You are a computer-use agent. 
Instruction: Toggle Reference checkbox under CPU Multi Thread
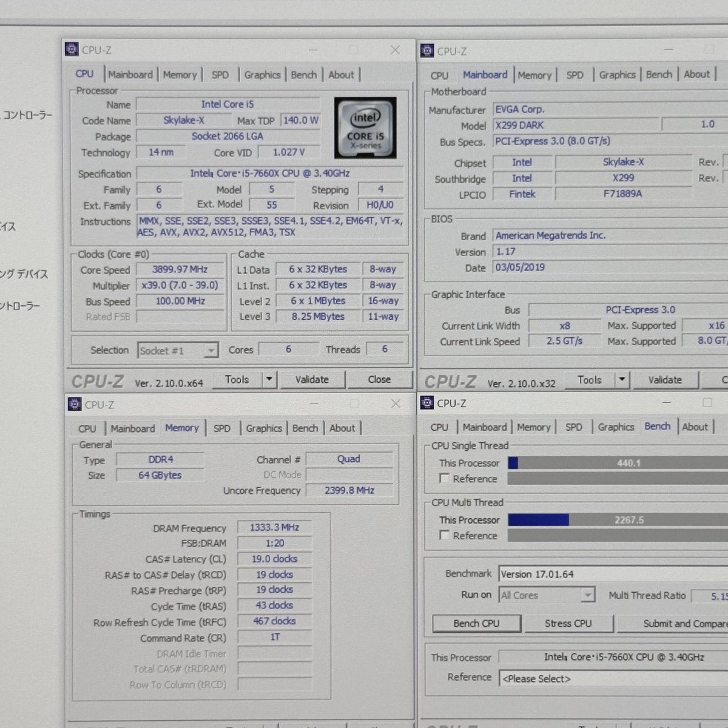pos(444,536)
